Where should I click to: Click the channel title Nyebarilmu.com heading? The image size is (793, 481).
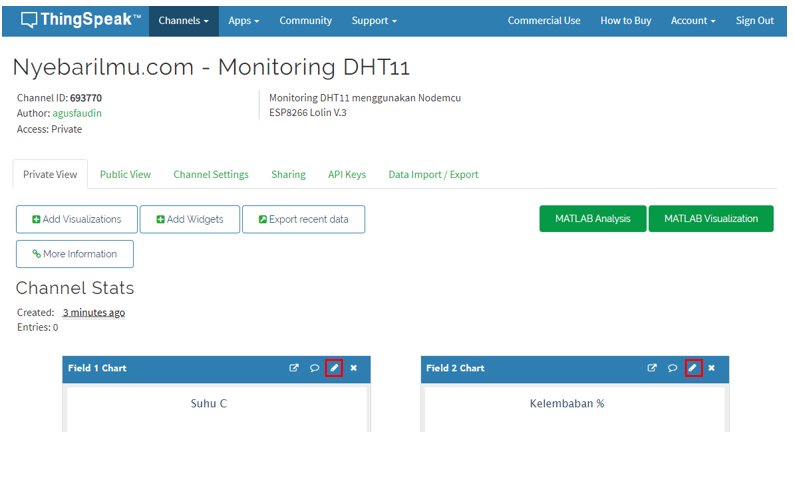211,67
